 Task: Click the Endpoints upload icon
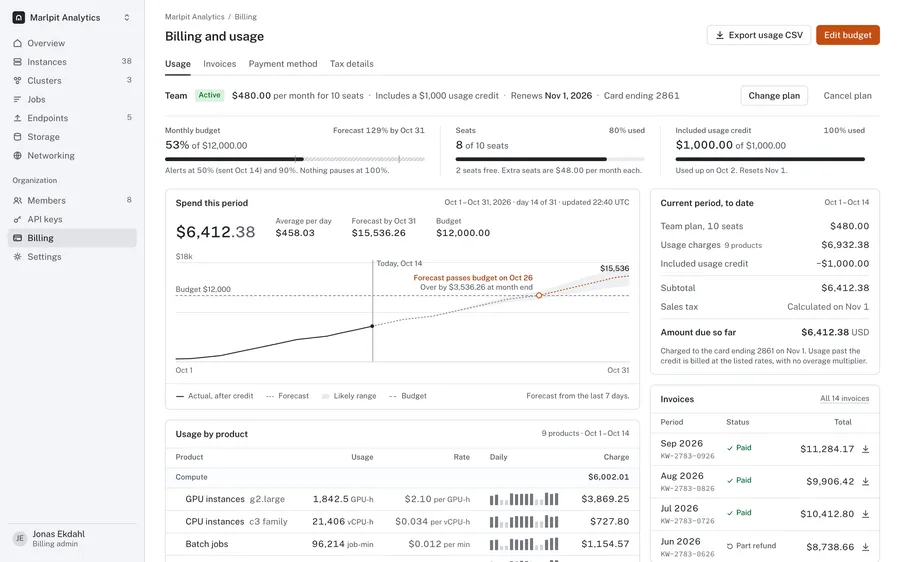click(x=17, y=118)
